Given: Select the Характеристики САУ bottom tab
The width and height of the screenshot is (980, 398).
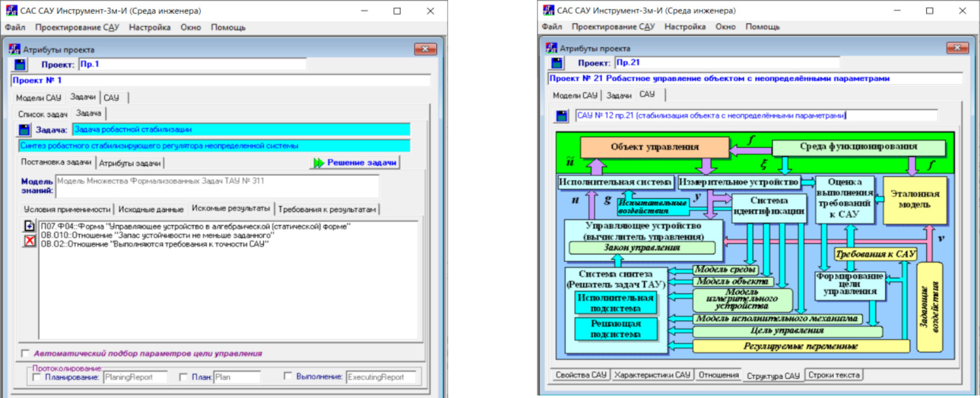Looking at the screenshot, I should (x=653, y=375).
